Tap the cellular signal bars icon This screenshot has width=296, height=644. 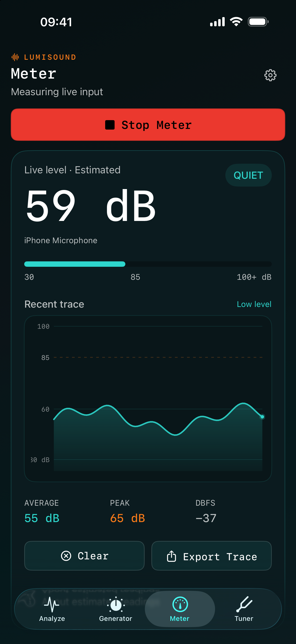click(x=217, y=22)
